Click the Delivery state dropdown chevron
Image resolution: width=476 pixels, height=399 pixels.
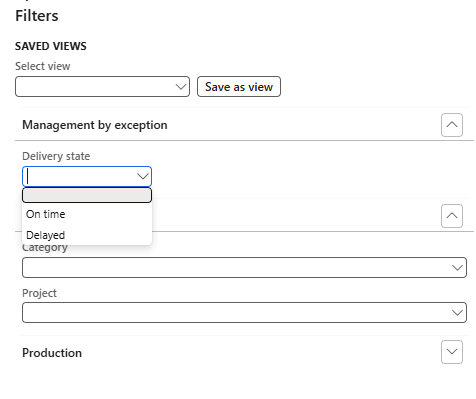pyautogui.click(x=143, y=176)
